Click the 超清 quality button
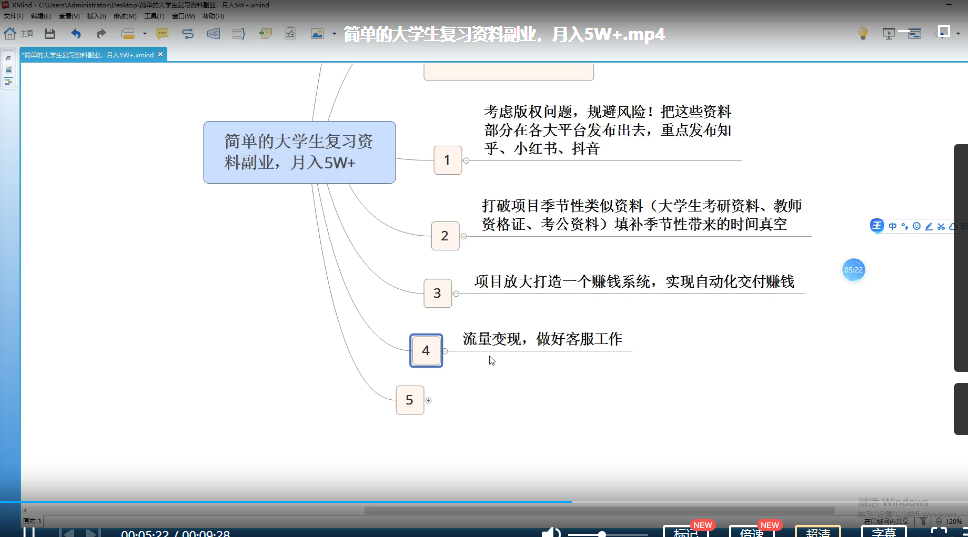The image size is (968, 537). pyautogui.click(x=818, y=532)
